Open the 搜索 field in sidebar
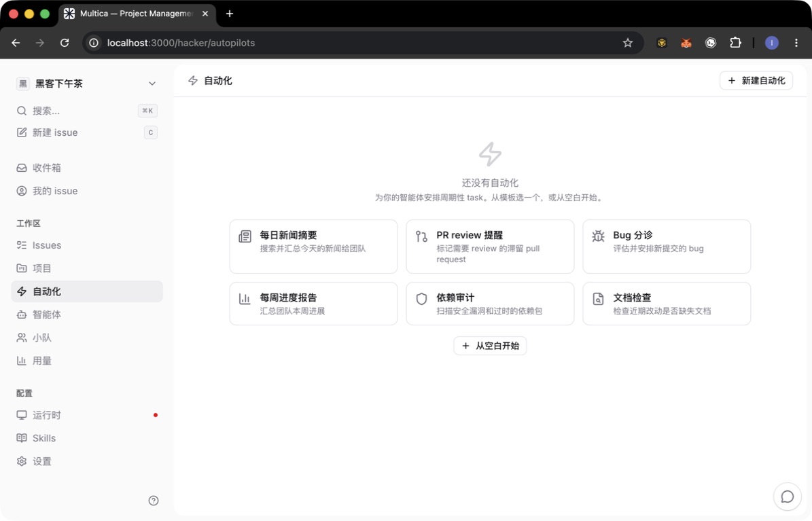 coord(87,111)
